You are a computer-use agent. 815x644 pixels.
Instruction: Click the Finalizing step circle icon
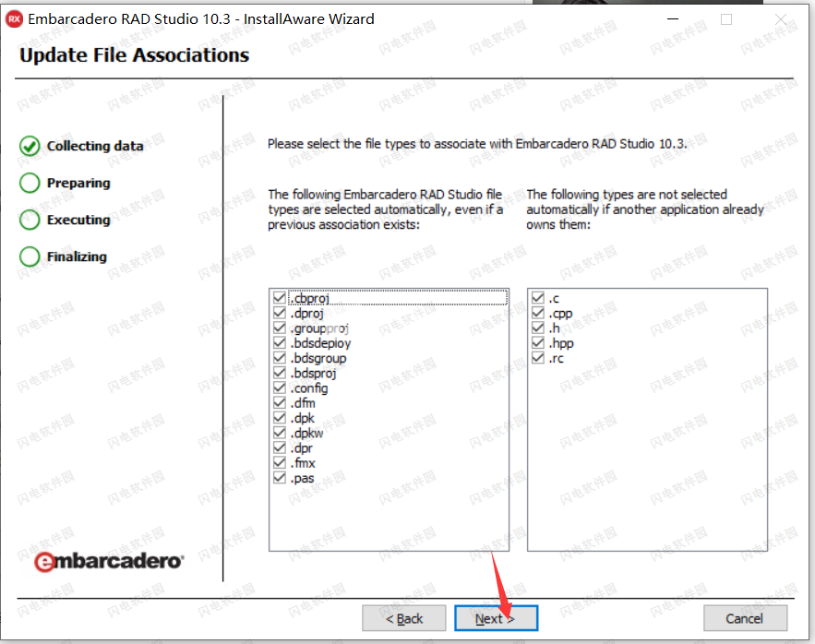pos(30,256)
